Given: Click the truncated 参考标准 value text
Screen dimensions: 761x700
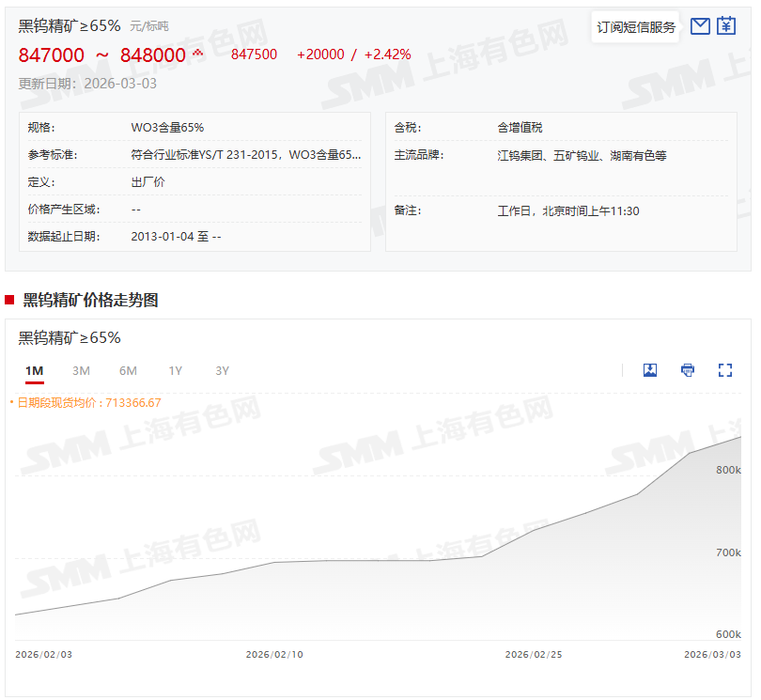Looking at the screenshot, I should 245,155.
